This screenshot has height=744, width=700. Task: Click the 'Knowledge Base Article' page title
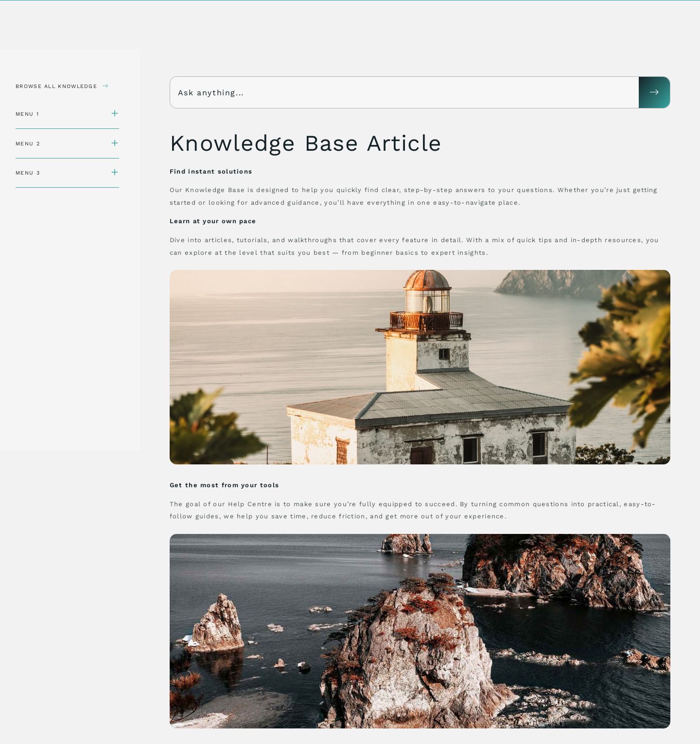click(305, 143)
